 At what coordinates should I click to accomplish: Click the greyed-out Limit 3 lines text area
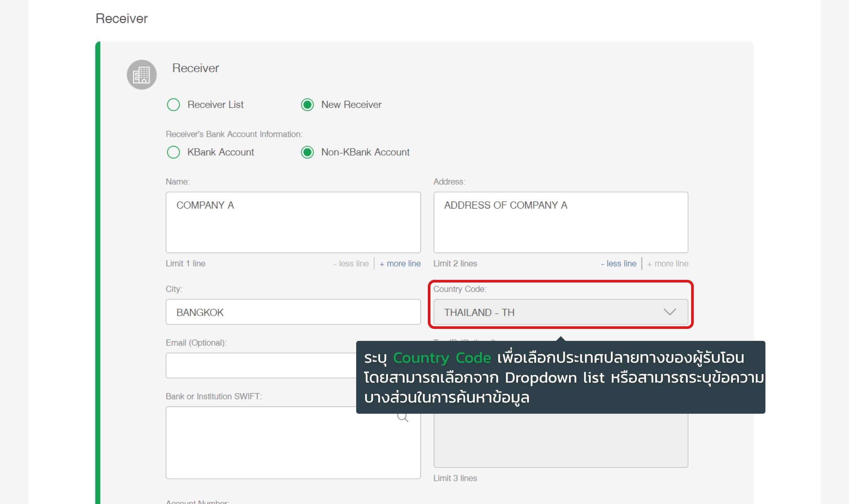tap(561, 440)
